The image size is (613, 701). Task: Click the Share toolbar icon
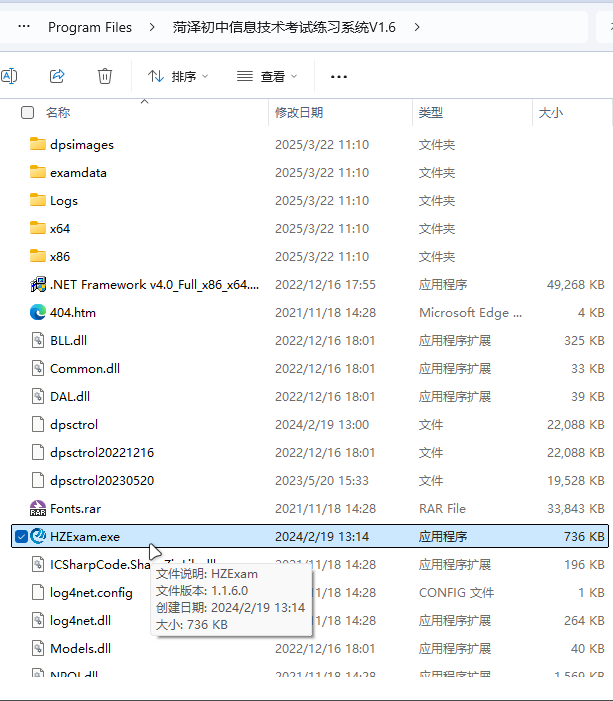[57, 76]
